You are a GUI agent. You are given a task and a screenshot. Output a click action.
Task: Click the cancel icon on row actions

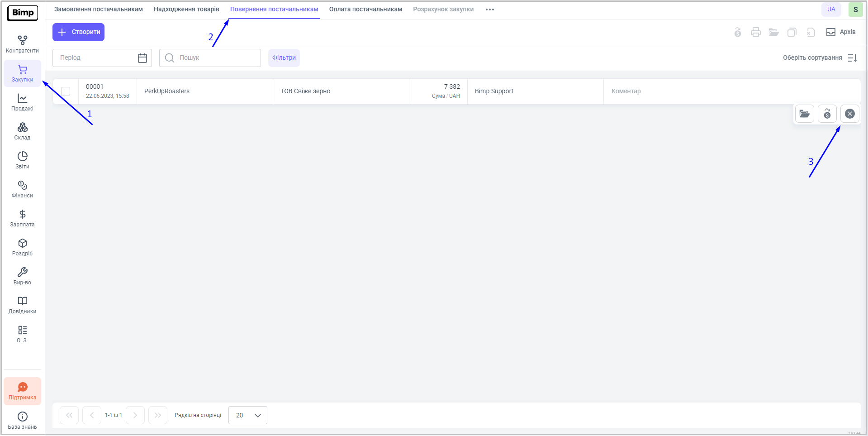[849, 114]
